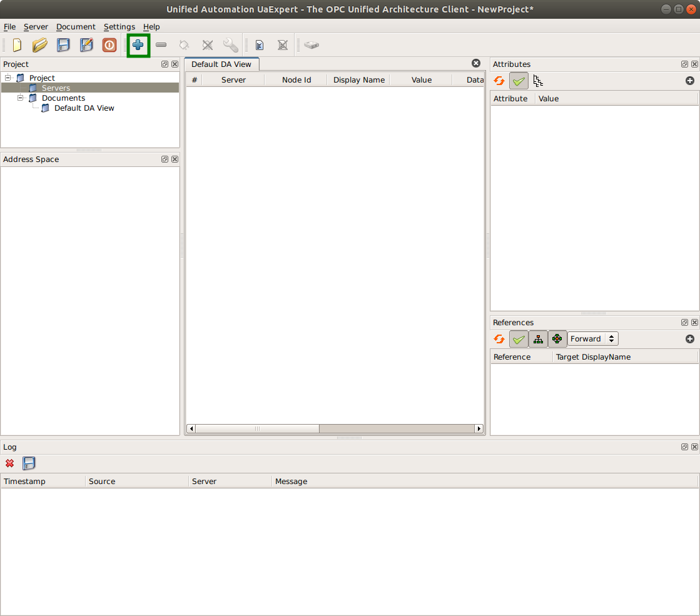700x616 pixels.
Task: Toggle the References green crosshair button
Action: pos(557,339)
